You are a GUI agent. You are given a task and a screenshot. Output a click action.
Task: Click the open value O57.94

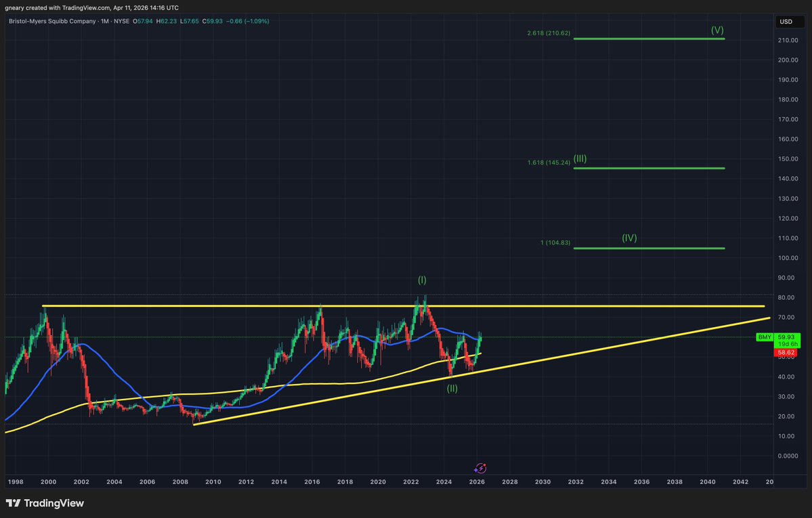(142, 21)
